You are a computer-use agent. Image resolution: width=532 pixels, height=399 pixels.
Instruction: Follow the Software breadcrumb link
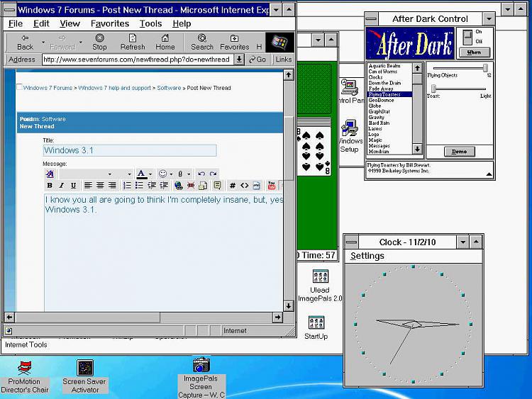pyautogui.click(x=169, y=88)
